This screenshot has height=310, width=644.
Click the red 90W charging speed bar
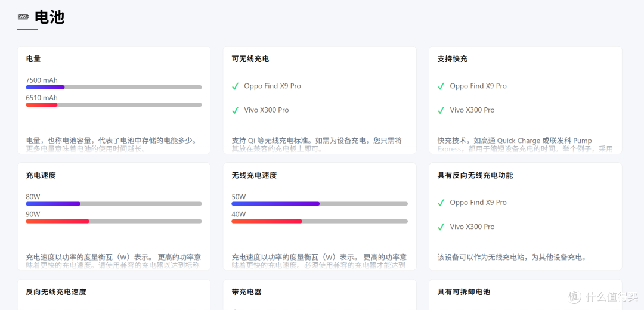coord(113,221)
